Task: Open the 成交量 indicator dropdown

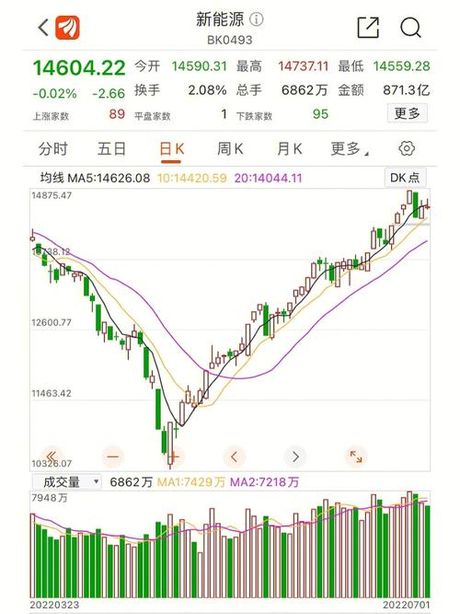Action: pos(67,482)
